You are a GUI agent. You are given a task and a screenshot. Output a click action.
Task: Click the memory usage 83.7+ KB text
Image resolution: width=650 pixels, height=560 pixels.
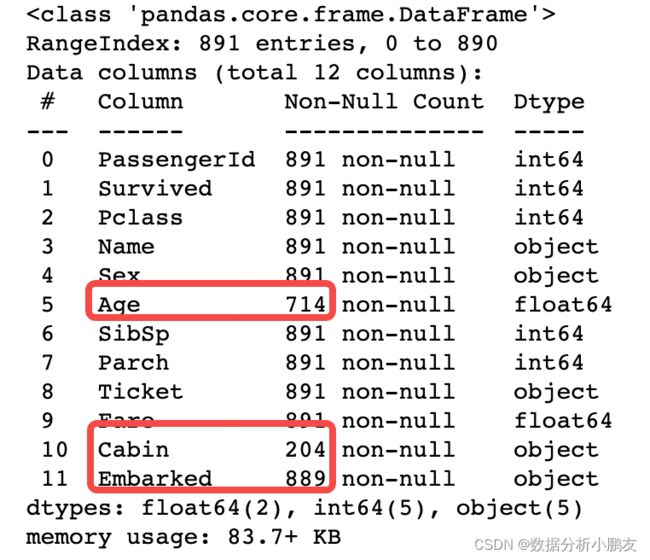click(x=183, y=538)
